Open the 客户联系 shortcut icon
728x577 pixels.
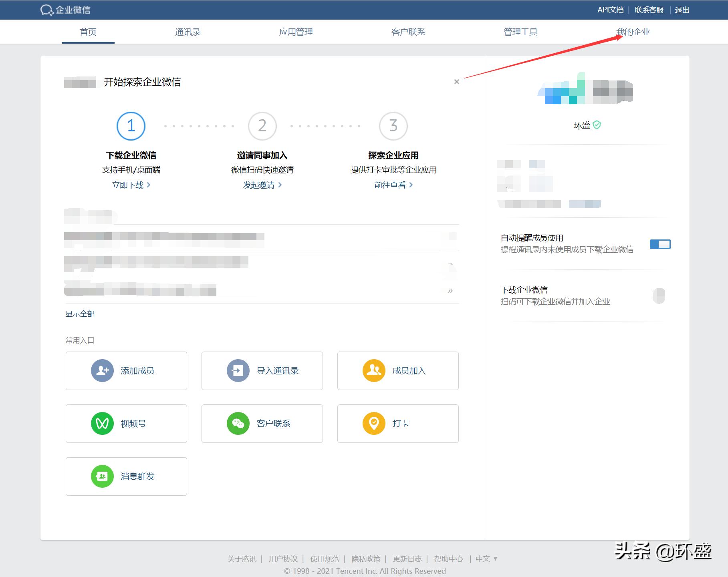[238, 423]
